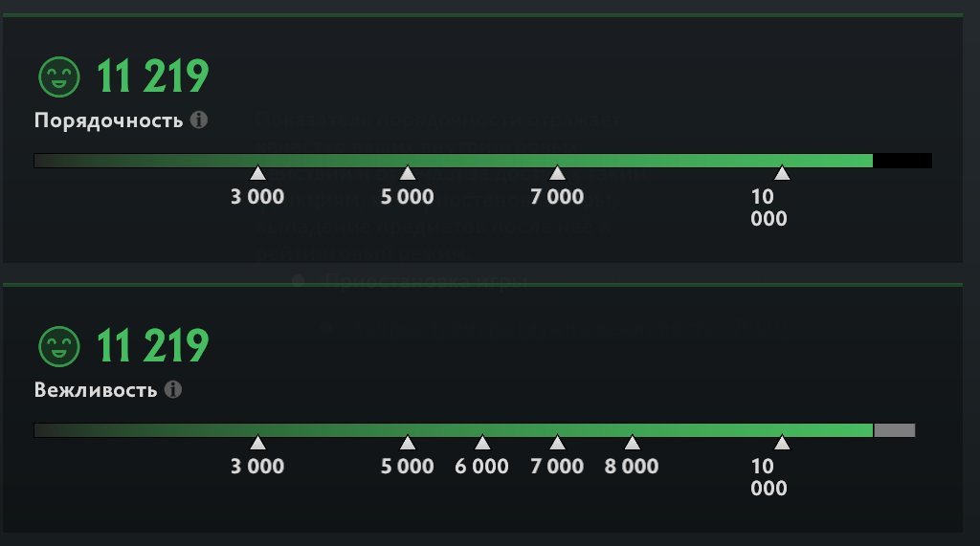Click the 8 000 triangle marker on Вежливость bar
980x546 pixels.
coord(632,443)
